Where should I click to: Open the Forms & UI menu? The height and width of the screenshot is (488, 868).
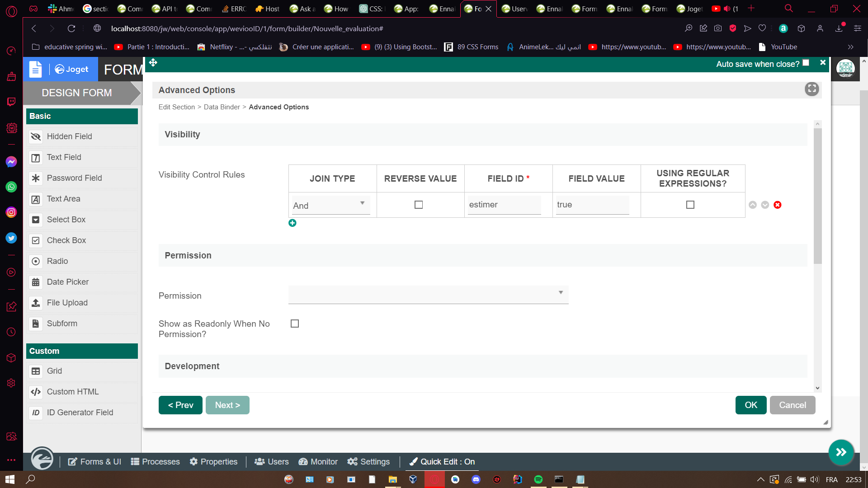(x=94, y=461)
